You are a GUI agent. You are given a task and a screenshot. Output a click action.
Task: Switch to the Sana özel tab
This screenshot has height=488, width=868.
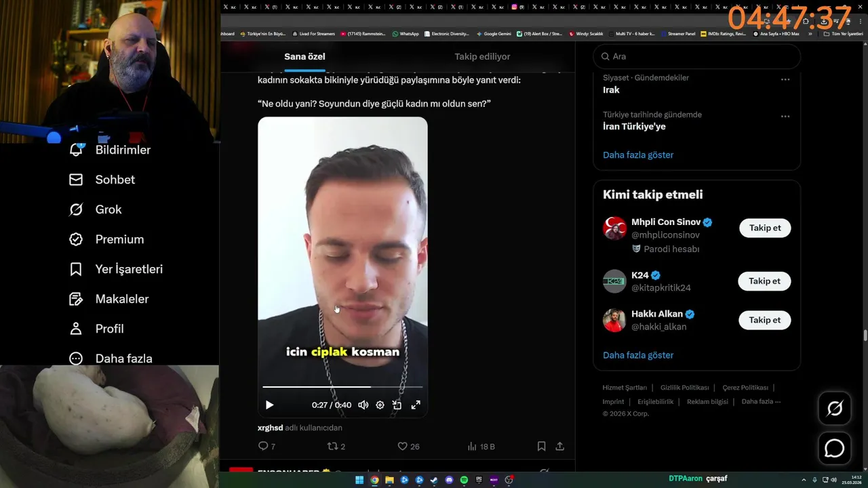pyautogui.click(x=304, y=56)
